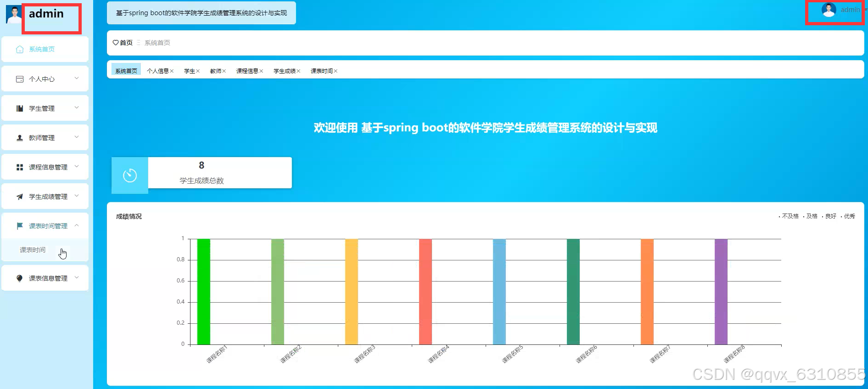868x389 pixels.
Task: Click the 成绩情况 chart title
Action: click(x=129, y=216)
